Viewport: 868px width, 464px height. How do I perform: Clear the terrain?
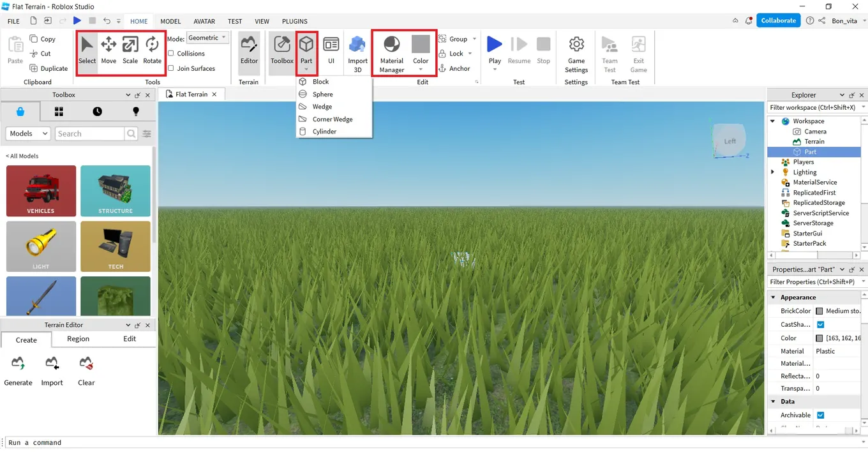point(86,371)
